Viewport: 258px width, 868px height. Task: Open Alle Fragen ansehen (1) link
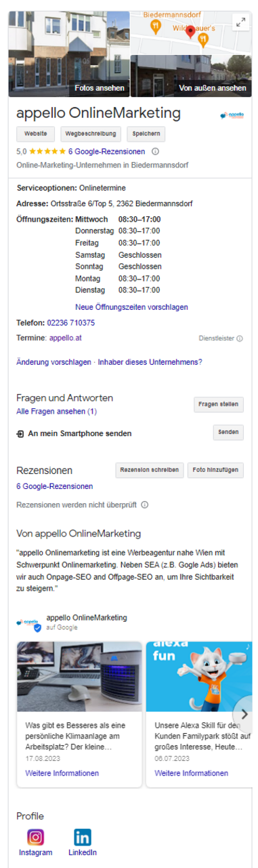pyautogui.click(x=57, y=411)
